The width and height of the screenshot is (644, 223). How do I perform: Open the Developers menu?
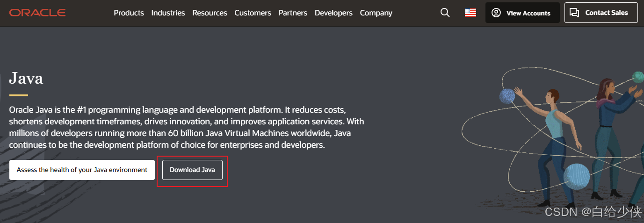pyautogui.click(x=333, y=13)
